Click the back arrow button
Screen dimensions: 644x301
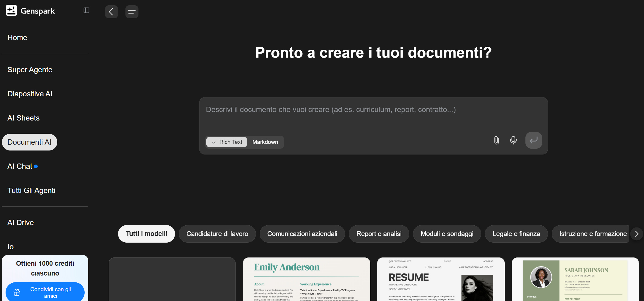coord(111,12)
